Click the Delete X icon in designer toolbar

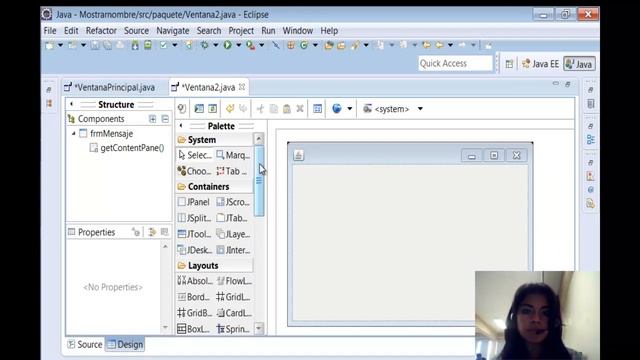pos(300,109)
